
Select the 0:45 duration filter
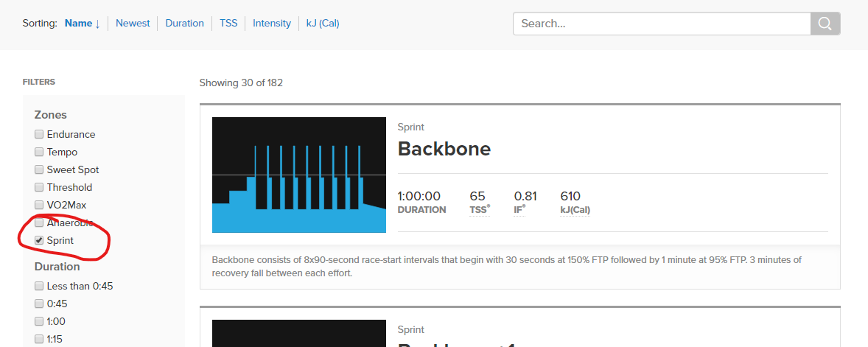[x=39, y=304]
